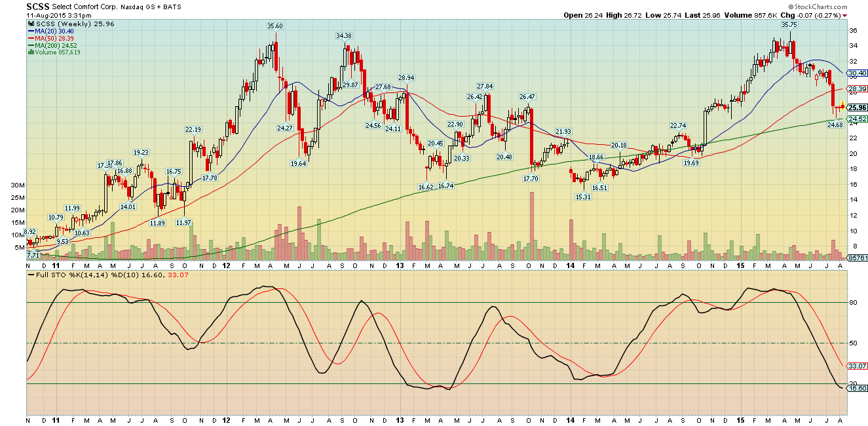
Task: Click the 'Chg -0.07 (-0.27%)' value
Action: click(811, 15)
